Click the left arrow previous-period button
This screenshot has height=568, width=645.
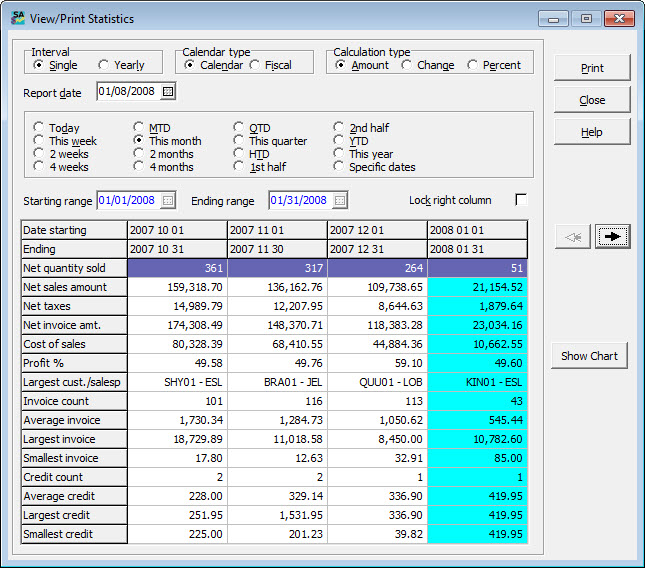pos(572,236)
